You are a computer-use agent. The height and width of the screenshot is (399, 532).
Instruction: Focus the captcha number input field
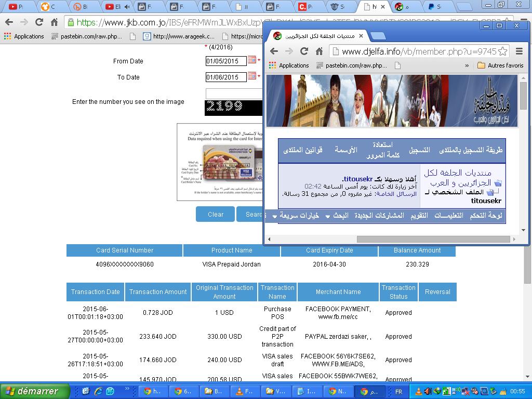(x=234, y=94)
